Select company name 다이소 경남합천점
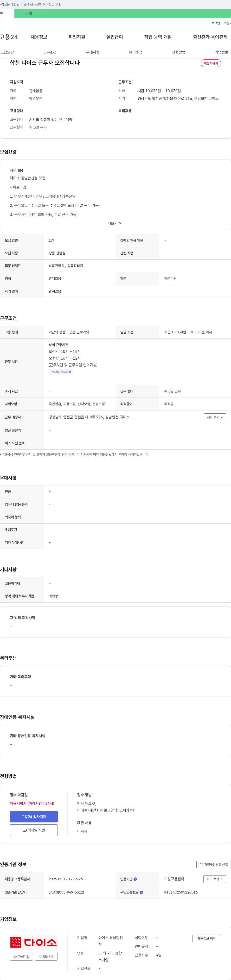231x980 pixels. (x=110, y=941)
